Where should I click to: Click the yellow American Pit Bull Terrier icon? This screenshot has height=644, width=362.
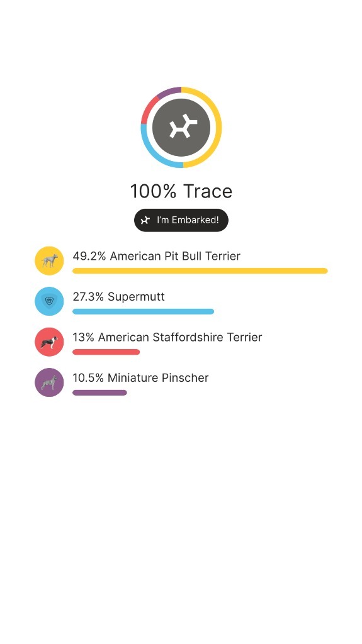tap(49, 260)
